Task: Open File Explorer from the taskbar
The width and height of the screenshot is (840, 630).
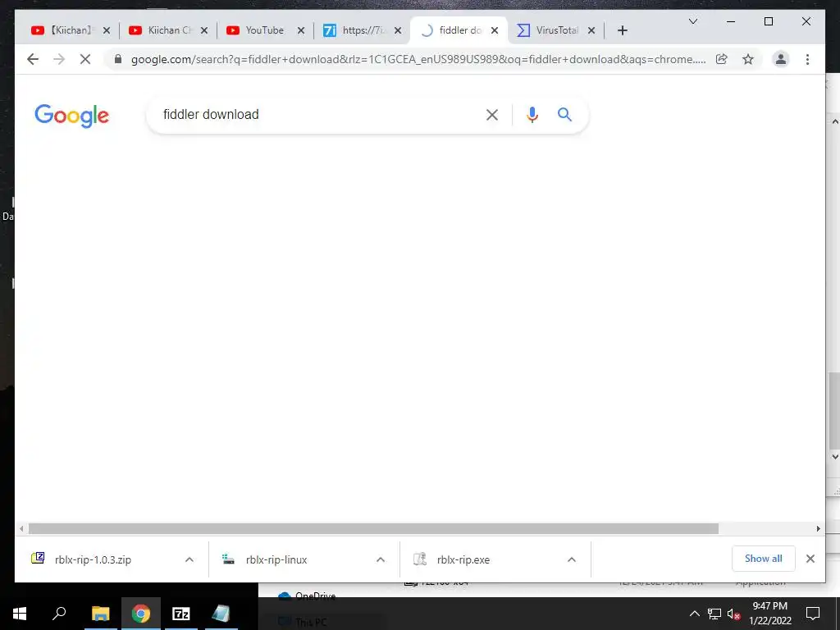Action: pos(100,614)
